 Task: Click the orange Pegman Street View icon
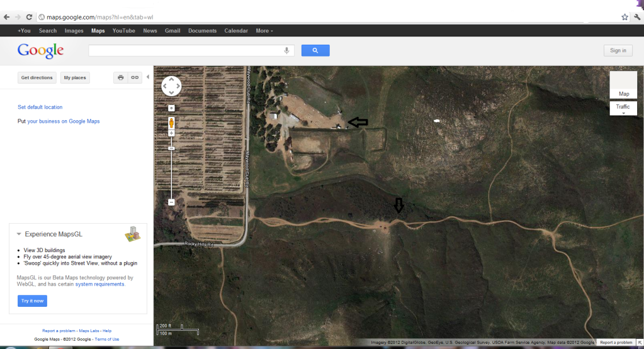(171, 123)
